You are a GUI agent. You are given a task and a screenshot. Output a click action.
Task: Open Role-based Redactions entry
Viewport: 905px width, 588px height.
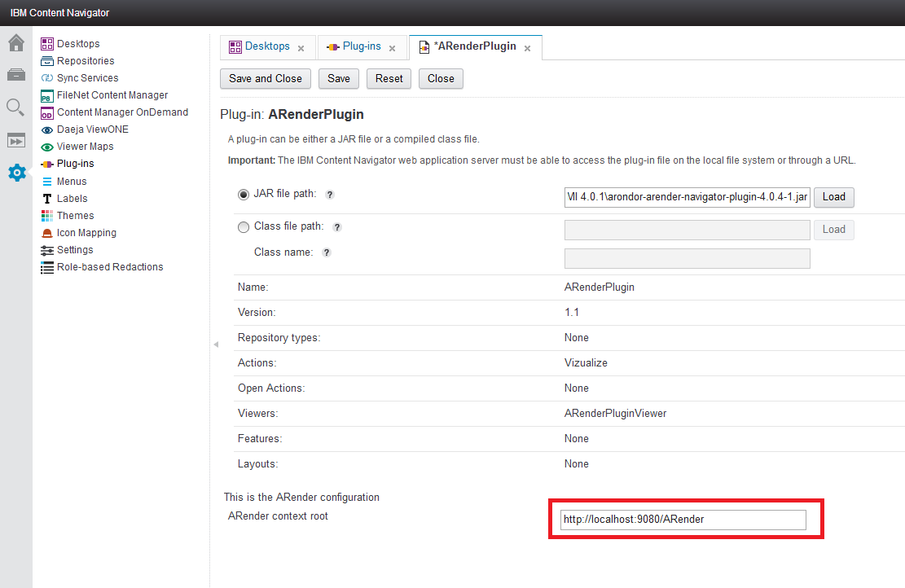[110, 267]
